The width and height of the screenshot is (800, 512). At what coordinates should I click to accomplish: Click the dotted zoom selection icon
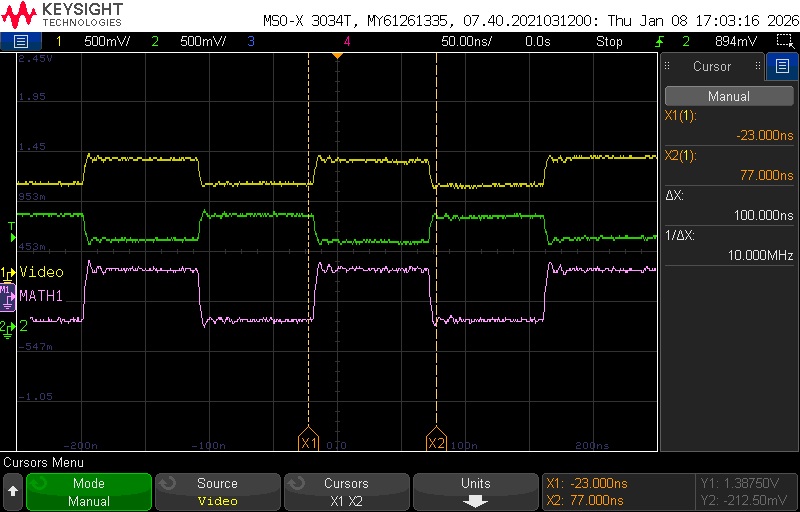point(783,41)
